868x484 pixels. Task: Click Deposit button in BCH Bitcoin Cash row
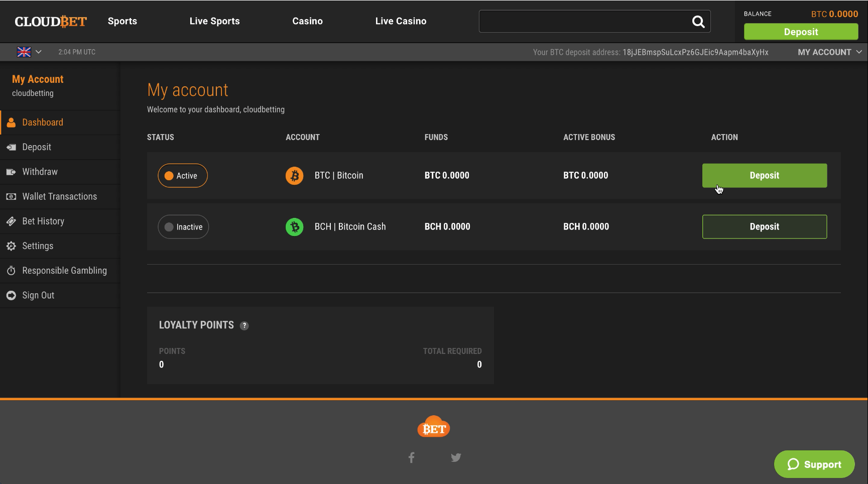coord(765,227)
